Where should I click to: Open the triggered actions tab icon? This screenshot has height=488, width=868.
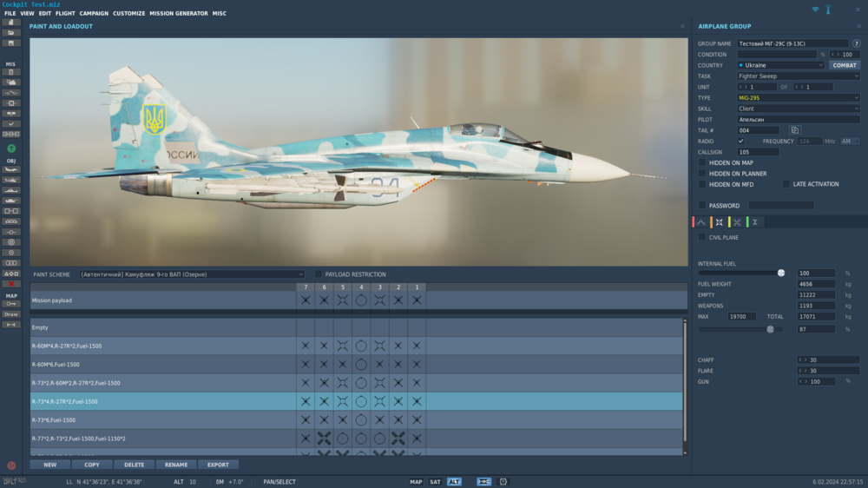(737, 222)
